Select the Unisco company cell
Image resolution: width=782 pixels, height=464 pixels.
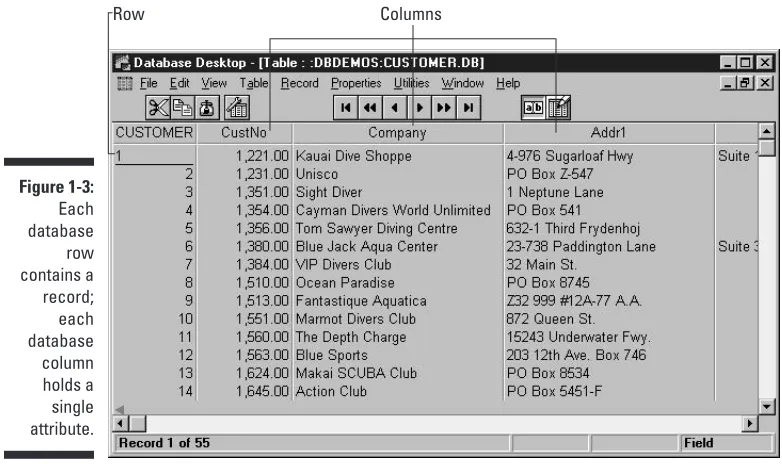click(x=398, y=174)
